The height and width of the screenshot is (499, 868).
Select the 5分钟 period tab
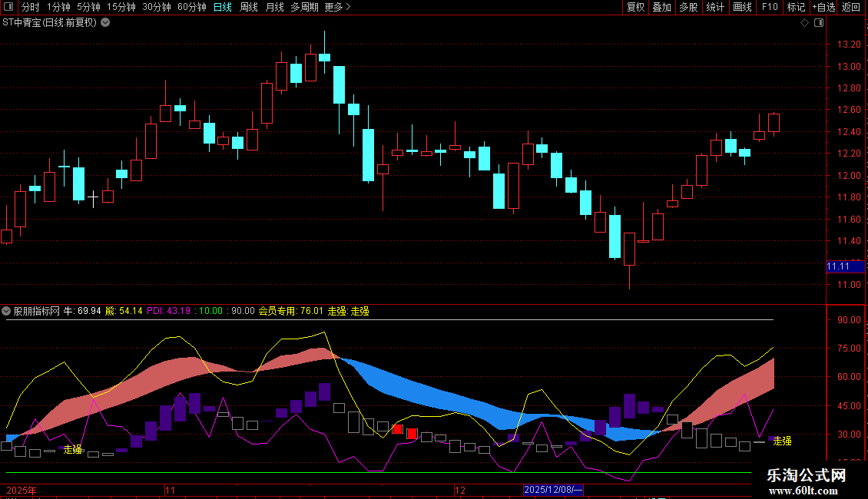tap(88, 7)
